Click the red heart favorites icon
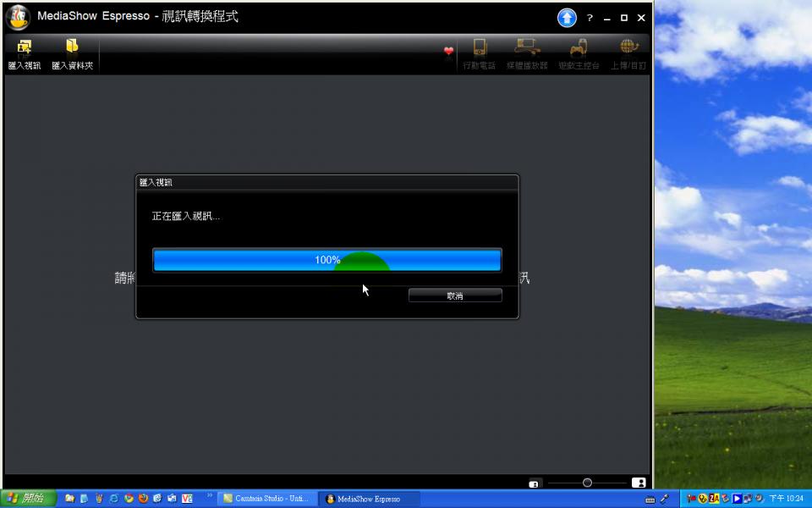Screen dimensions: 812x508 click(x=448, y=51)
